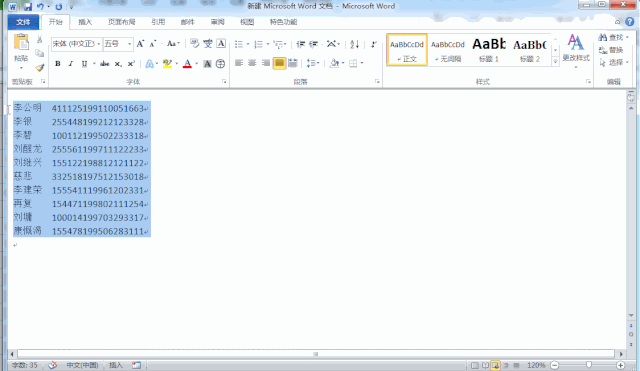Select the 正文 Normal style
The image size is (640, 371).
407,50
